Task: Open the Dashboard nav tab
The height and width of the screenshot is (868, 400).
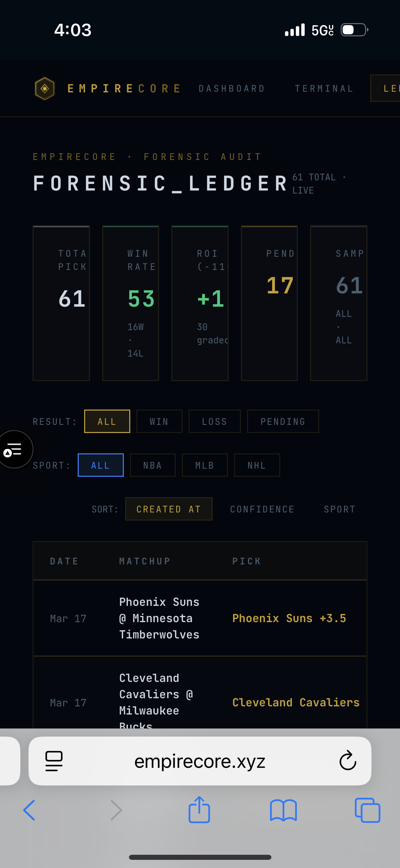Action: [232, 89]
